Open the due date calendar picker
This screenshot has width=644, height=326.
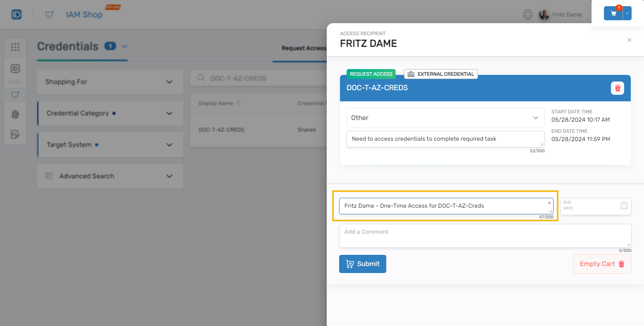point(624,205)
